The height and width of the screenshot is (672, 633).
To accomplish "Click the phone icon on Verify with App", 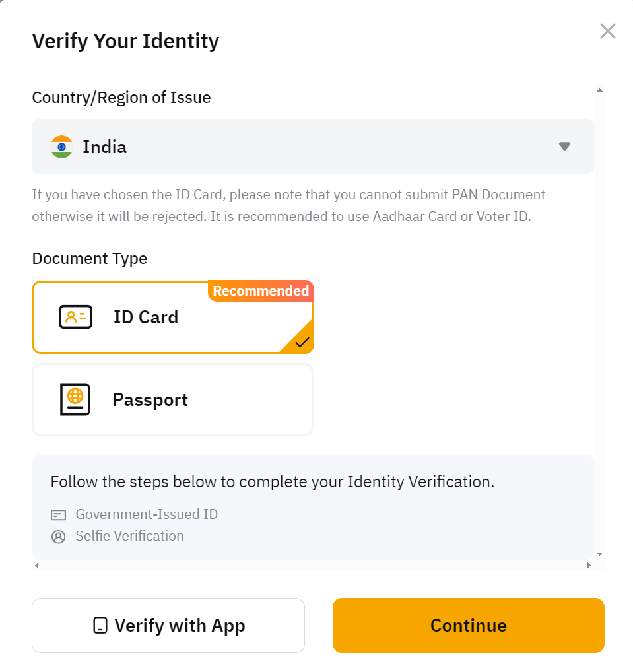I will pyautogui.click(x=99, y=625).
